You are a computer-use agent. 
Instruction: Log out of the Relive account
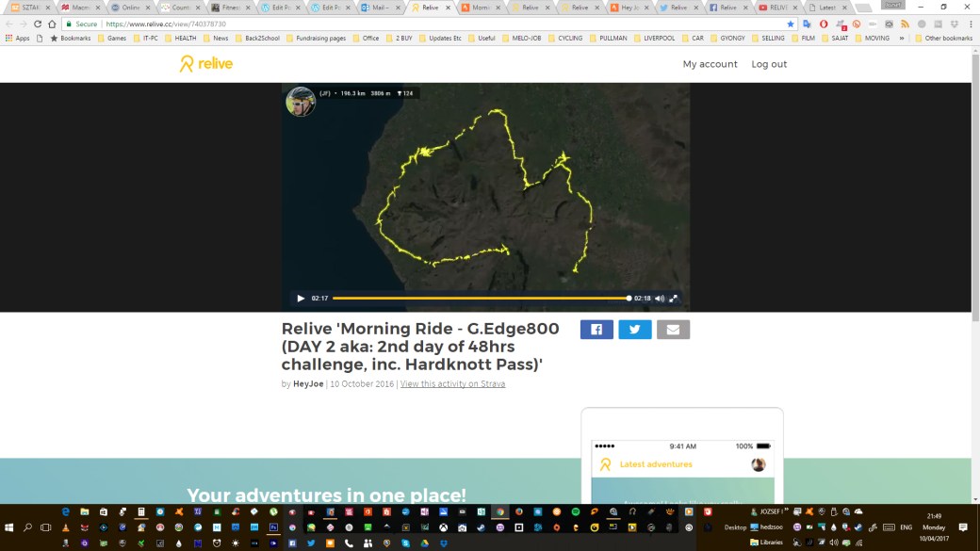(769, 64)
